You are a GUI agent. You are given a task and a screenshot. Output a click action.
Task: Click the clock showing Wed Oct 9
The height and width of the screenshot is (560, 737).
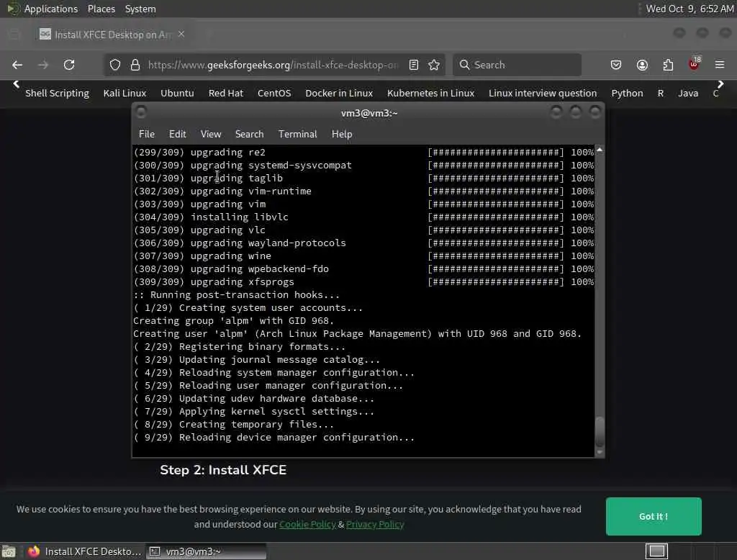pos(689,9)
